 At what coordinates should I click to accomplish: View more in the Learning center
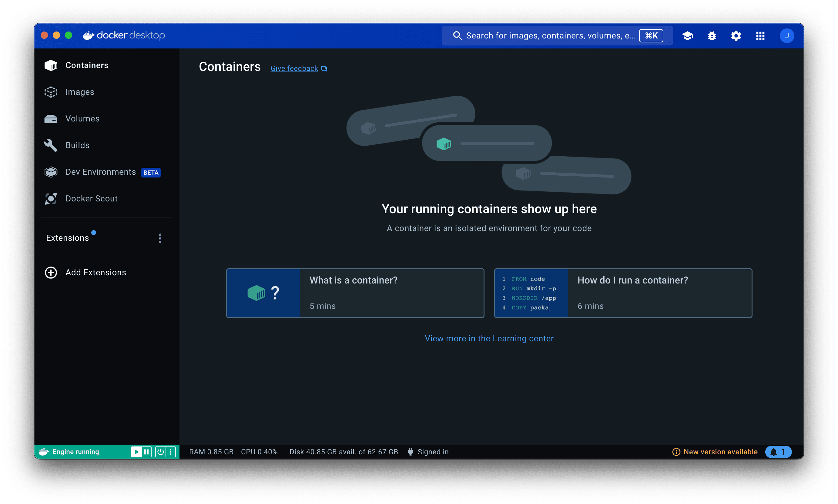point(489,338)
